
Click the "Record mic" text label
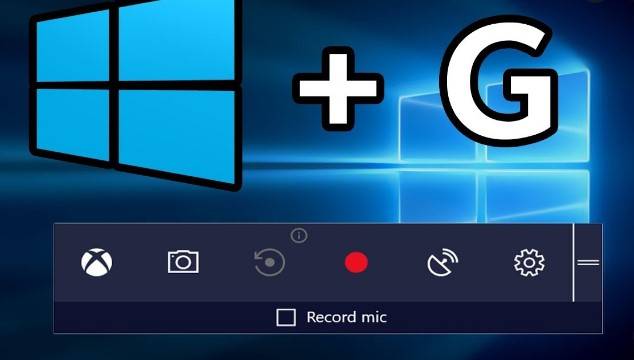click(347, 317)
